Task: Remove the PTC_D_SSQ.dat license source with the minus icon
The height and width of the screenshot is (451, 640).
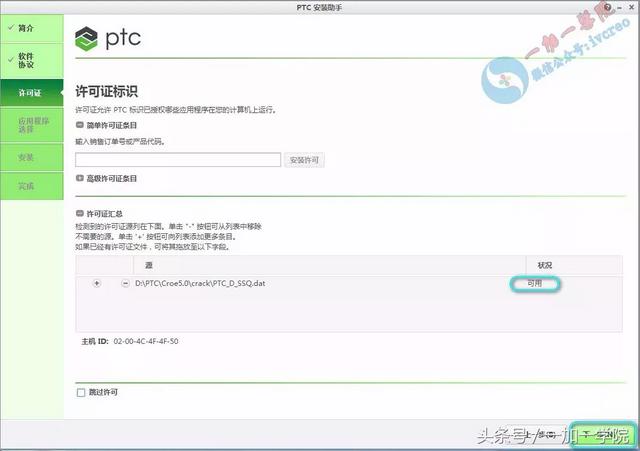Action: click(126, 283)
